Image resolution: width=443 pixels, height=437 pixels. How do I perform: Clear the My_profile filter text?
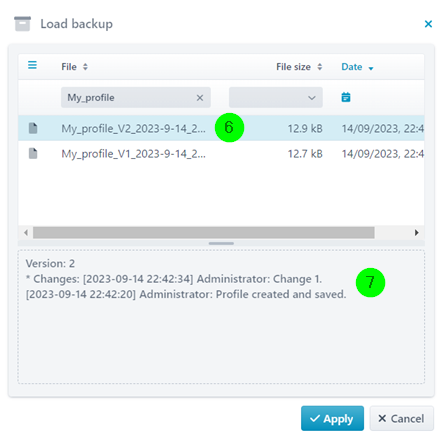[200, 98]
